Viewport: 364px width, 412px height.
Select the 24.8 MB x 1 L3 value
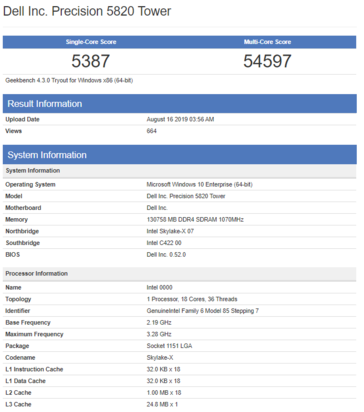point(162,404)
